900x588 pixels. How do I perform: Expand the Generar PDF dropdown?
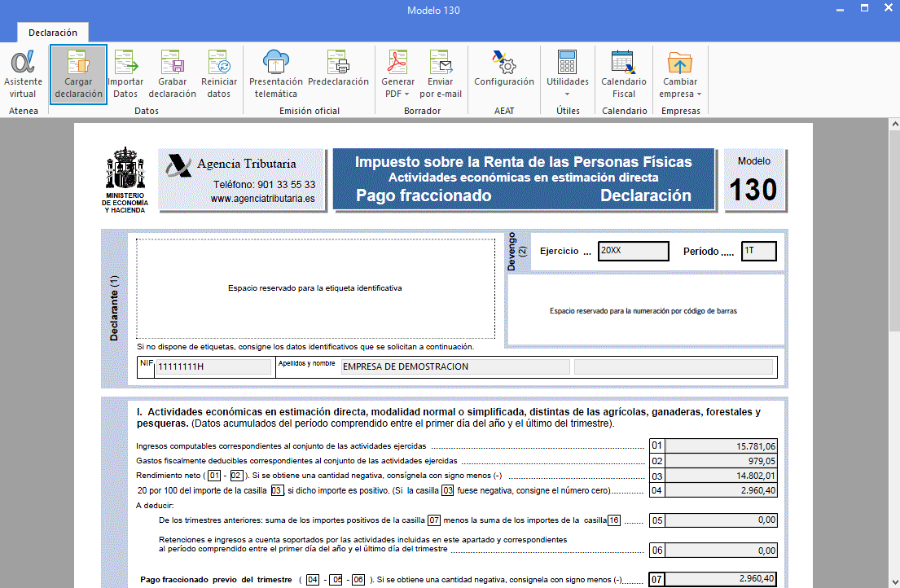pyautogui.click(x=397, y=88)
